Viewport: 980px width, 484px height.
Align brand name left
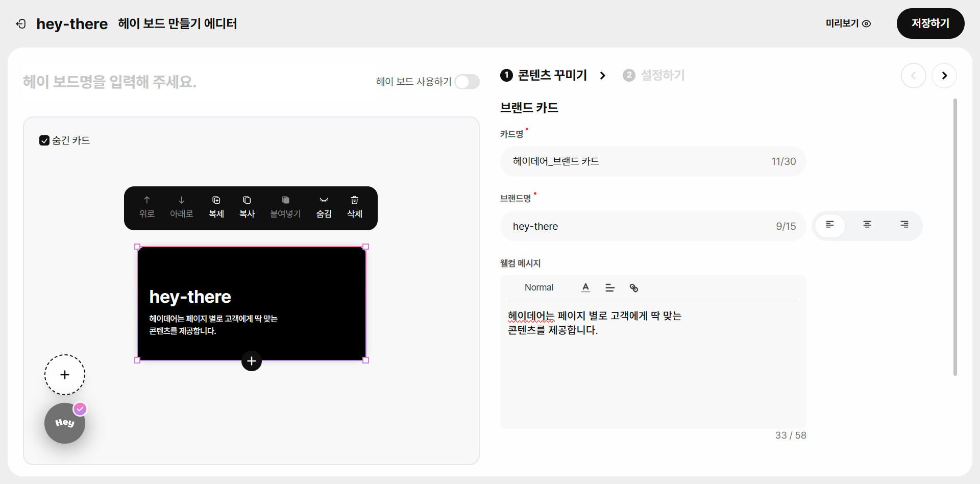pos(830,225)
